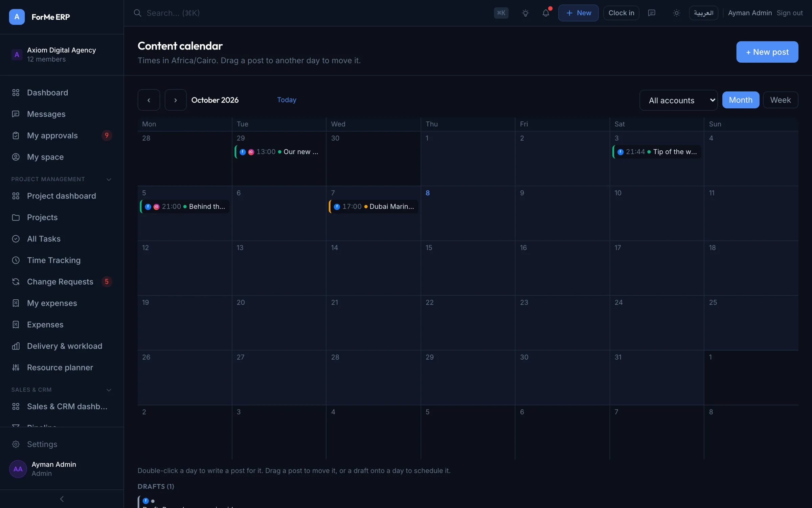Click the New button in top bar

[x=578, y=13]
